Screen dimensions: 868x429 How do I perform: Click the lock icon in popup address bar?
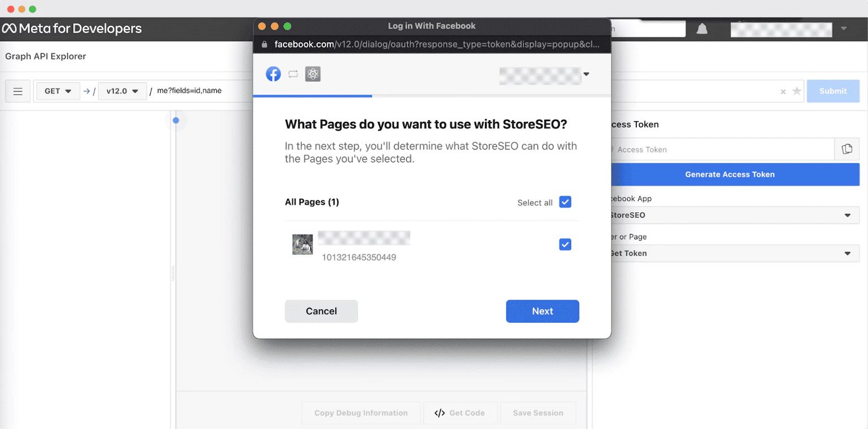point(264,44)
